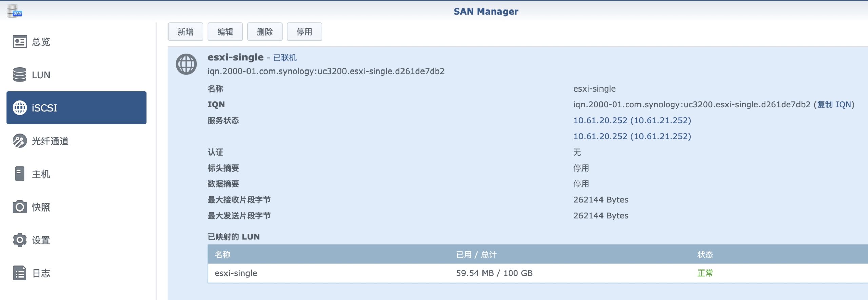Screen dimensions: 868x300
Task: Open the 快照 menu item
Action: pyautogui.click(x=77, y=207)
